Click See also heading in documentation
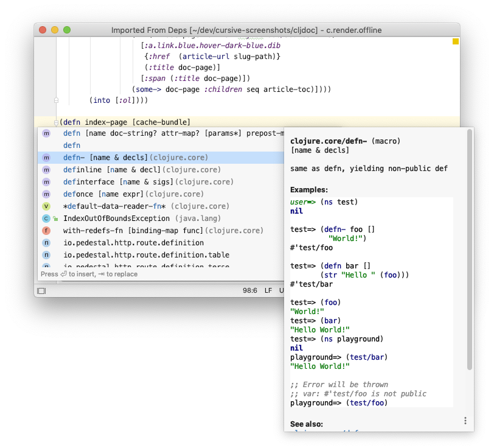 pyautogui.click(x=306, y=424)
